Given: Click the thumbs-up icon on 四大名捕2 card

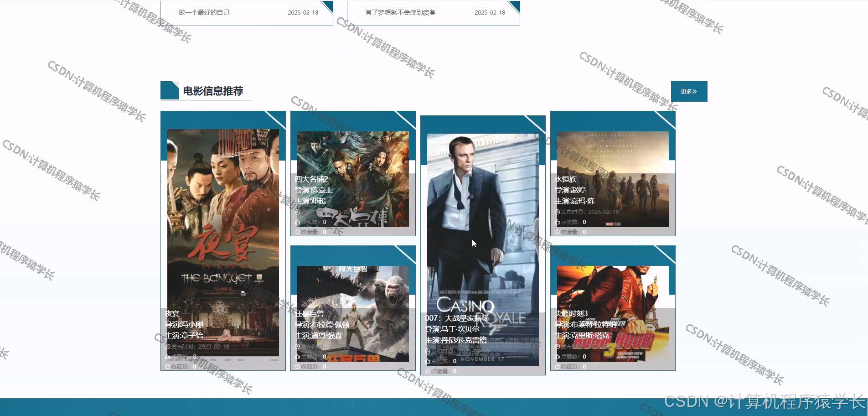Looking at the screenshot, I should click(297, 222).
